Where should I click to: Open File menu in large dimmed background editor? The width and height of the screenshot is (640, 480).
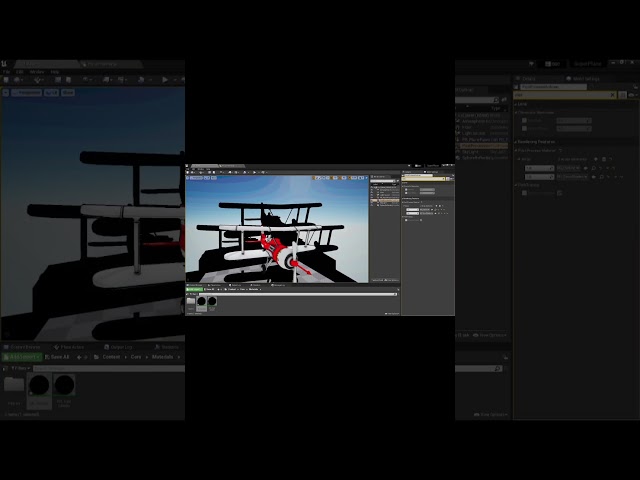point(6,72)
